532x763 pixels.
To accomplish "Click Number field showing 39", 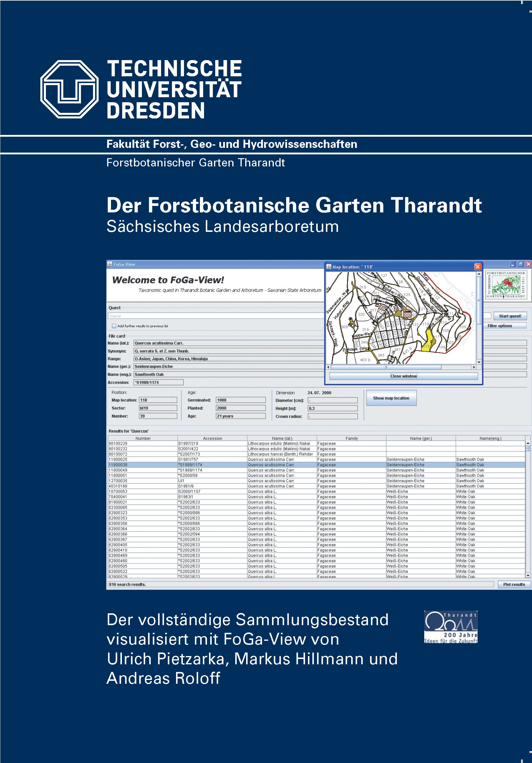I will (158, 416).
